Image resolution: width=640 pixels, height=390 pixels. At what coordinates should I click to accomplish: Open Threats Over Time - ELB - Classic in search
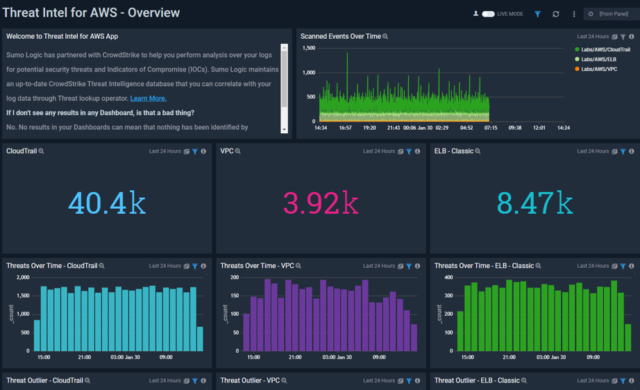[538, 266]
